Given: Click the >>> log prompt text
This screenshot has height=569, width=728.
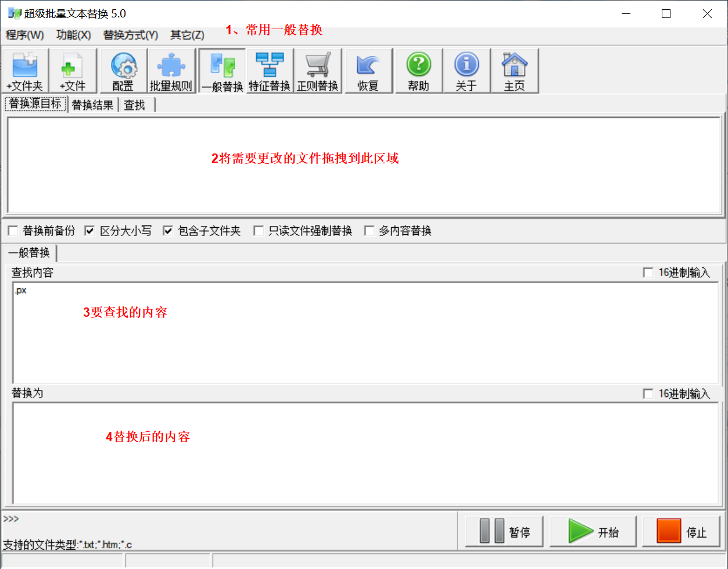Looking at the screenshot, I should click(x=11, y=518).
